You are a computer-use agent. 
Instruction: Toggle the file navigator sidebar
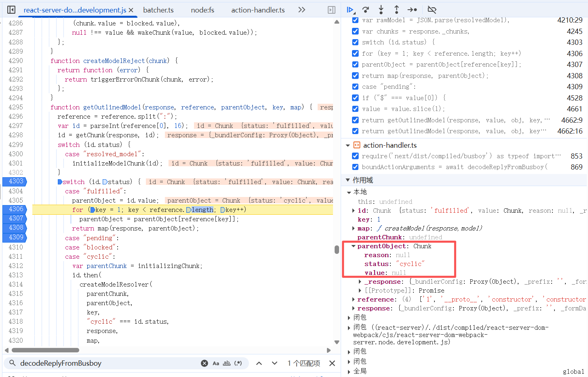pos(11,10)
